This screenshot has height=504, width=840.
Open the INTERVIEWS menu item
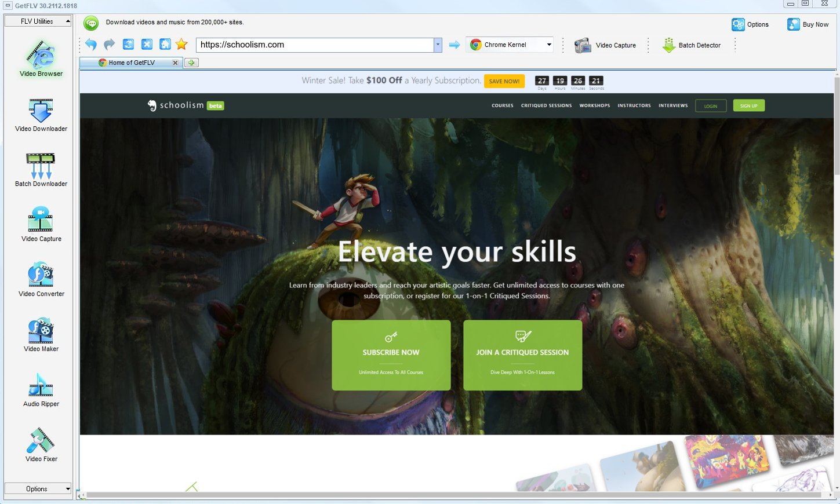tap(673, 105)
